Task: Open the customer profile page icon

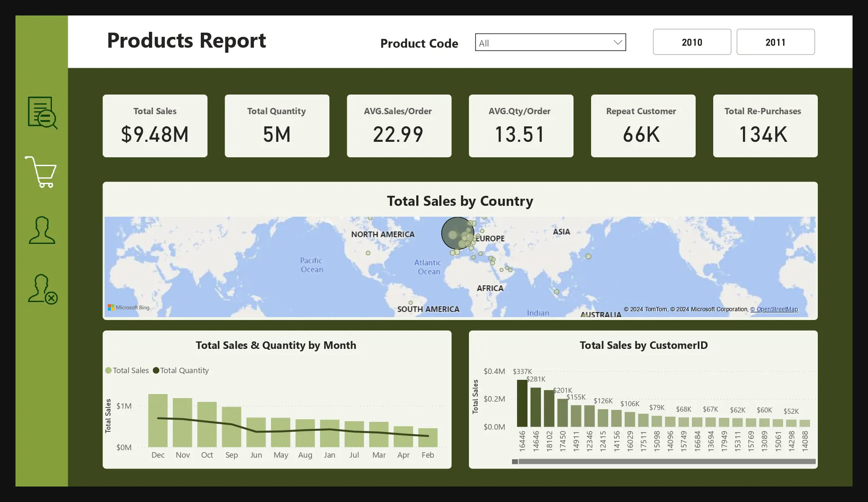Action: coord(42,230)
